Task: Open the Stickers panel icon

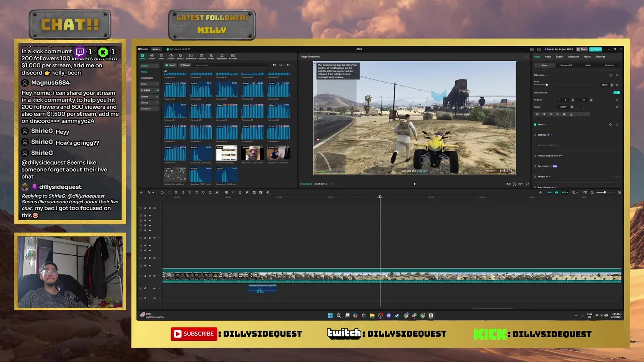Action: pos(171,56)
